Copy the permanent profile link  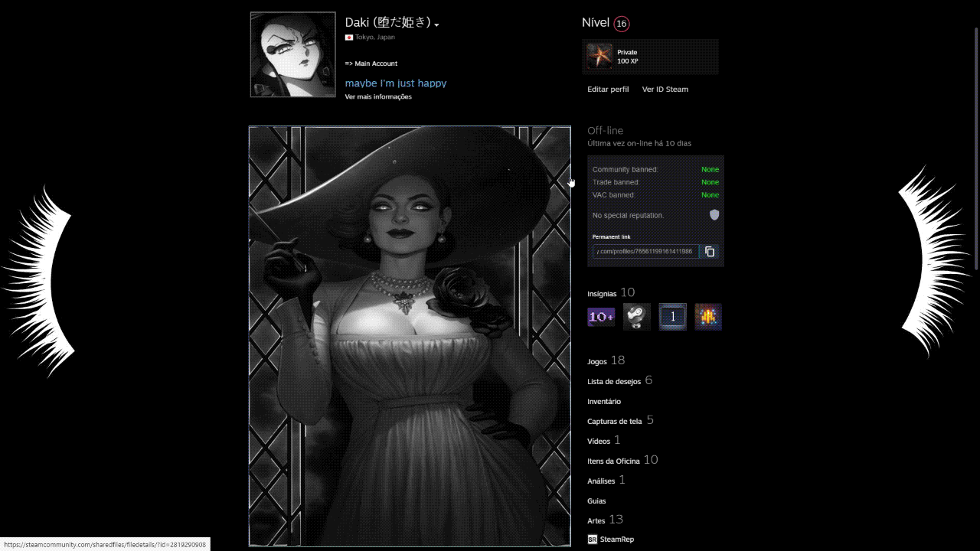[710, 252]
